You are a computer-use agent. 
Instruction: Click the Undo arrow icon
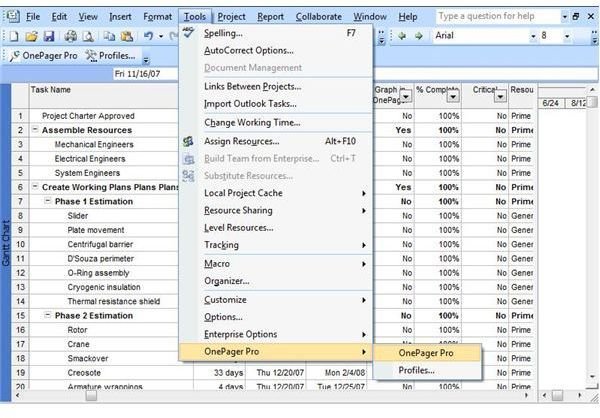(148, 36)
